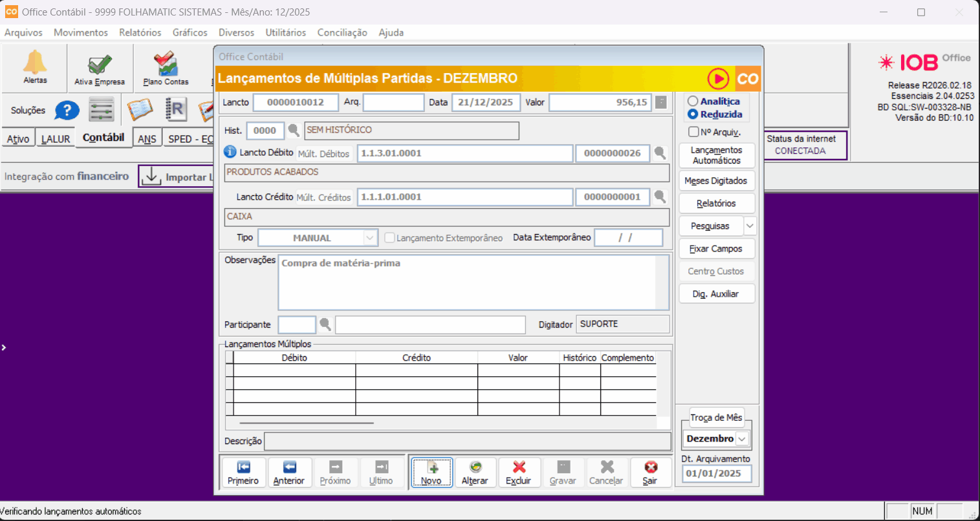
Task: Open Ativa Empresa from the toolbar
Action: point(100,66)
